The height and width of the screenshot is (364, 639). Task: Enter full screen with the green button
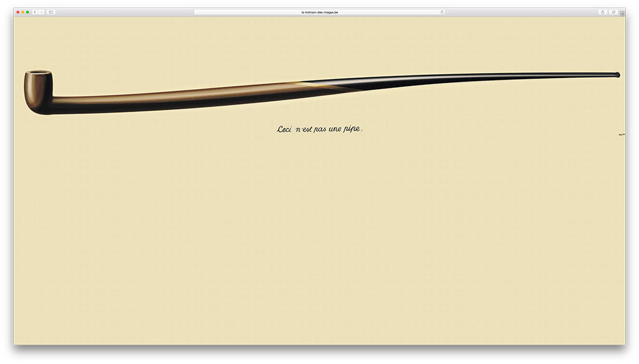coord(27,12)
